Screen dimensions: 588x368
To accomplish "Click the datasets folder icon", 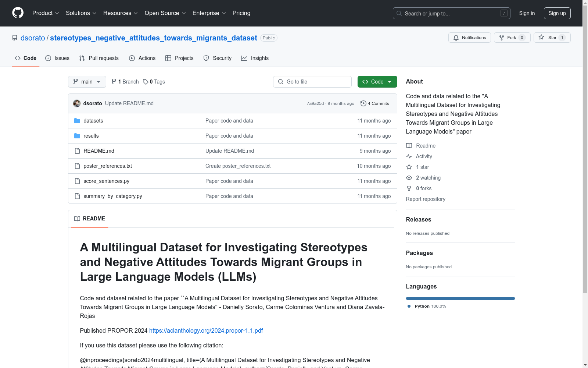I will [x=77, y=121].
